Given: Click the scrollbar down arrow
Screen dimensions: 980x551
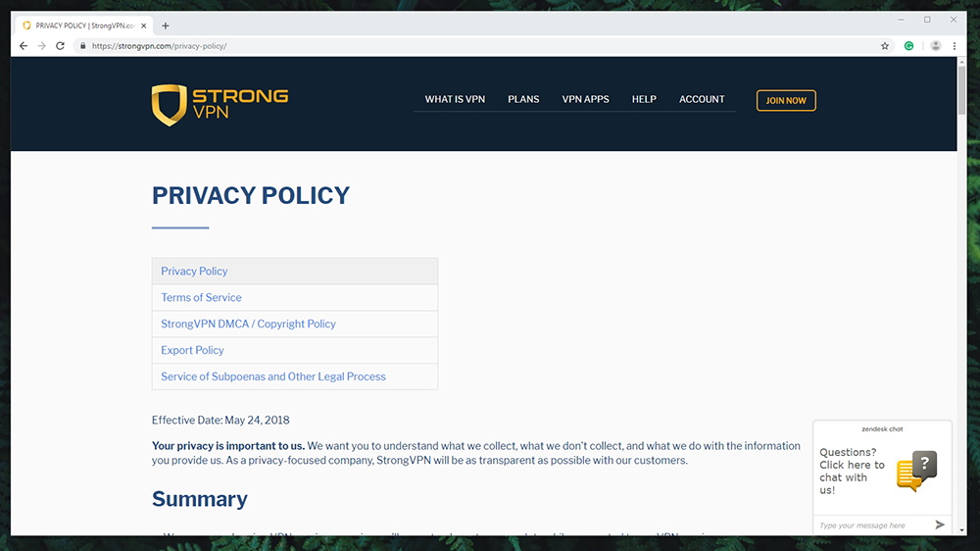Looking at the screenshot, I should pos(962,530).
